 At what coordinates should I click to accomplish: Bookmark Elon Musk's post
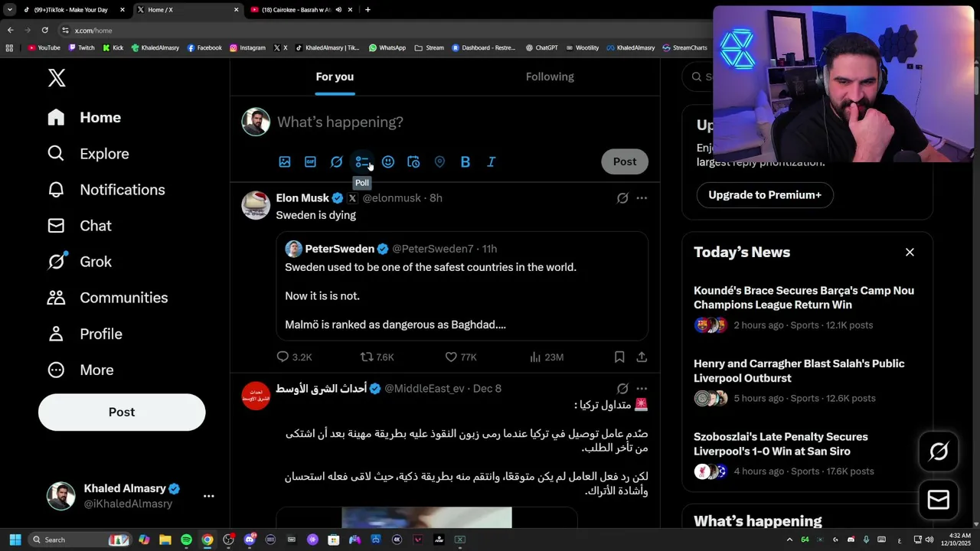click(619, 357)
